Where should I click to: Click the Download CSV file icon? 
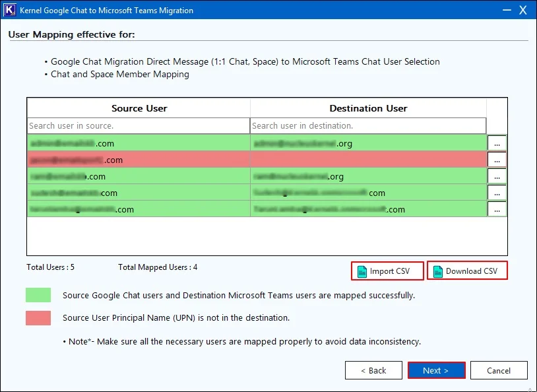point(437,271)
